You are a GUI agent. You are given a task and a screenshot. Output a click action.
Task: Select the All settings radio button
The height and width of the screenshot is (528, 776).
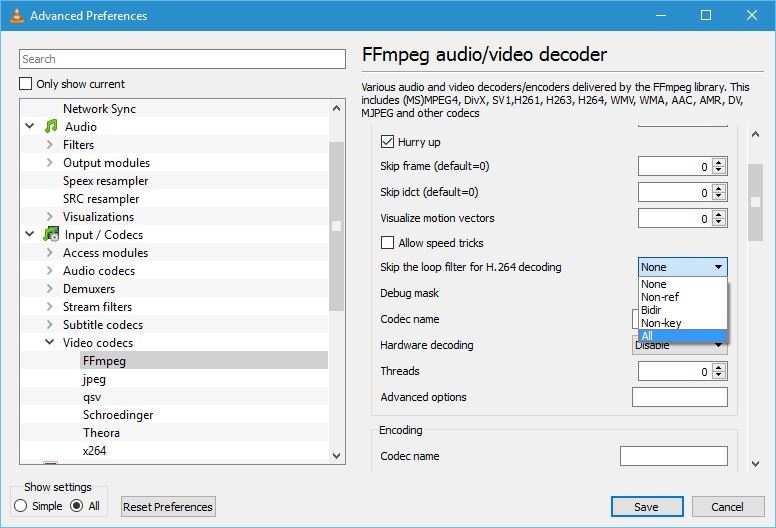(77, 506)
